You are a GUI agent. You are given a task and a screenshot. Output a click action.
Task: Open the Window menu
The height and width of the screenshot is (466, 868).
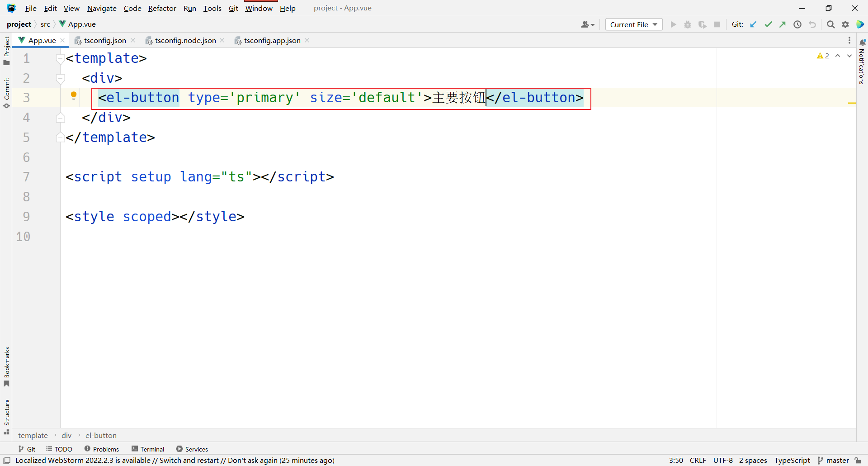tap(259, 8)
